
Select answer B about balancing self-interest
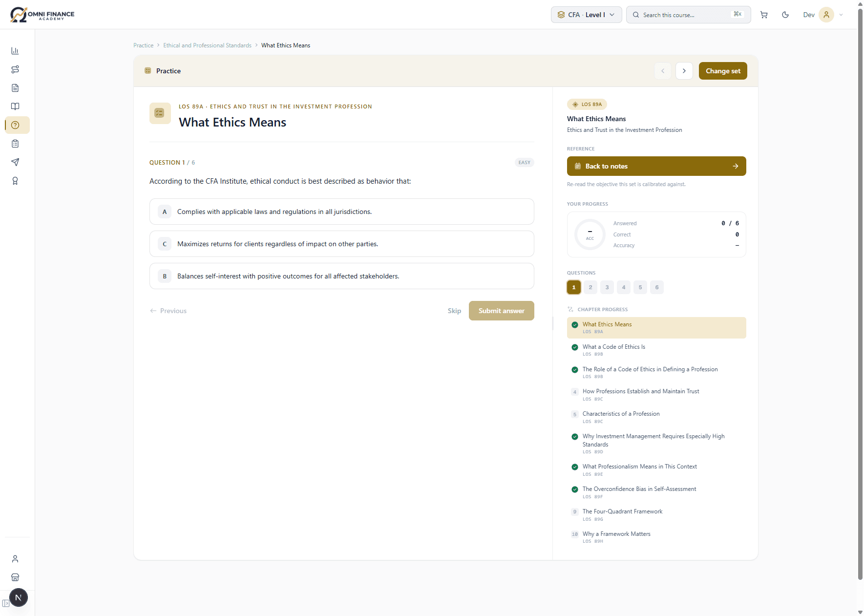342,276
